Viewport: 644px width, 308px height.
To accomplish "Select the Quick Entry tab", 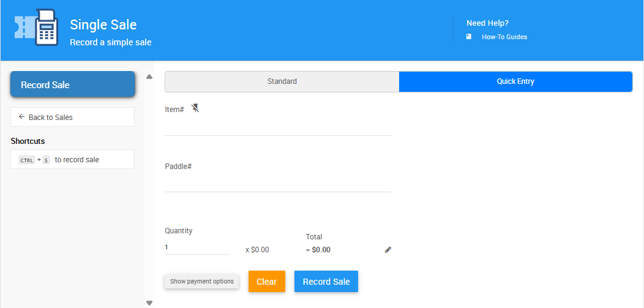I will point(515,81).
